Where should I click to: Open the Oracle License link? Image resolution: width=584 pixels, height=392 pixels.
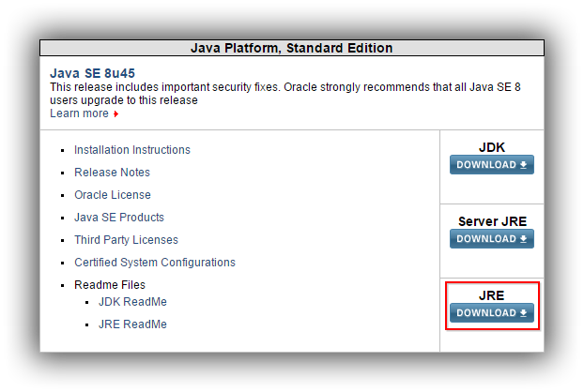tap(113, 195)
